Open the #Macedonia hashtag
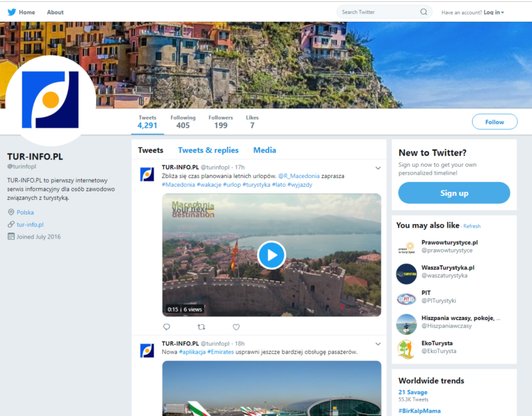Screen dimensions: 532x416 (x=178, y=185)
